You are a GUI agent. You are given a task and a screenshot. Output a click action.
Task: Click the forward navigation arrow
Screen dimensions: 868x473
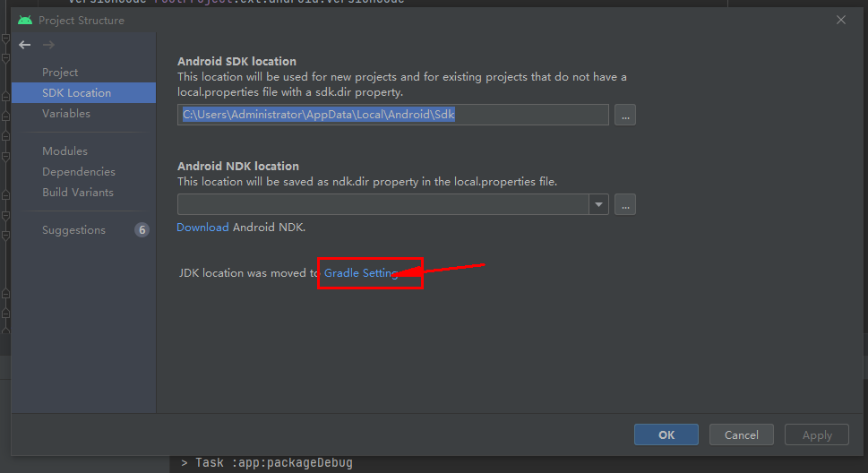click(x=48, y=45)
